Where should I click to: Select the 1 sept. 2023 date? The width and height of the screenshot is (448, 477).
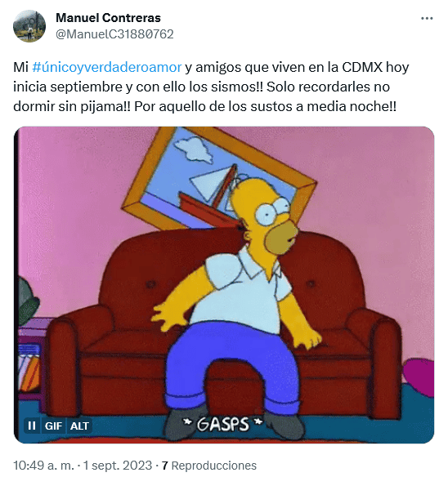click(118, 465)
